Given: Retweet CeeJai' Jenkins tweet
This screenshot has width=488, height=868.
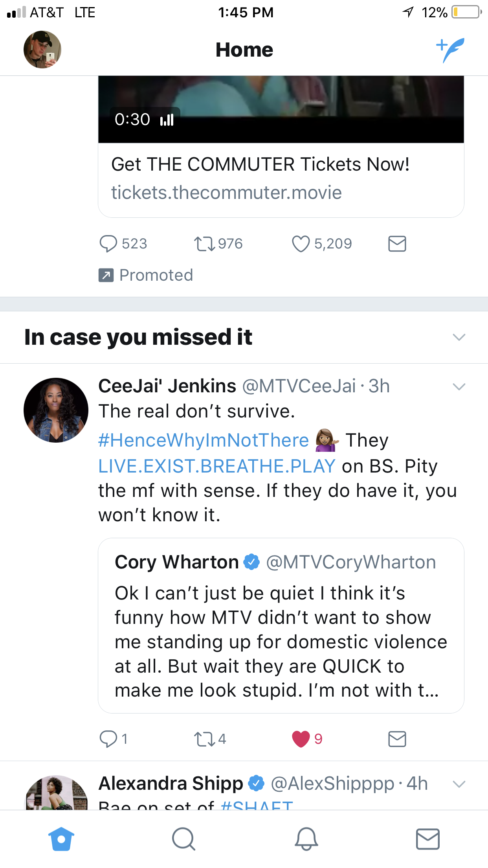Looking at the screenshot, I should pyautogui.click(x=204, y=739).
